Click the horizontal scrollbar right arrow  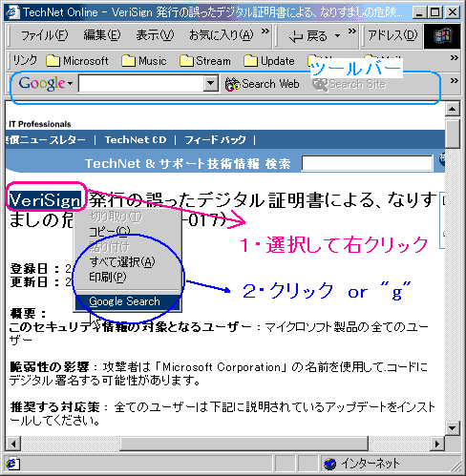437,444
